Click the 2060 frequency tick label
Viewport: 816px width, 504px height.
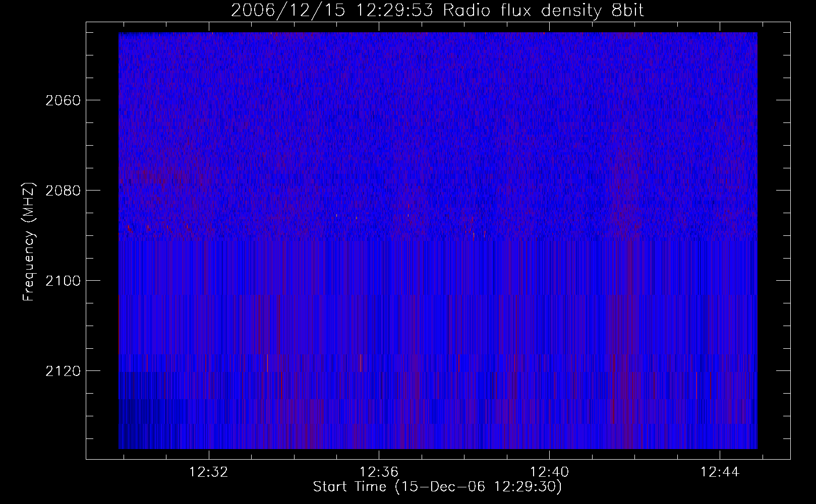point(63,100)
